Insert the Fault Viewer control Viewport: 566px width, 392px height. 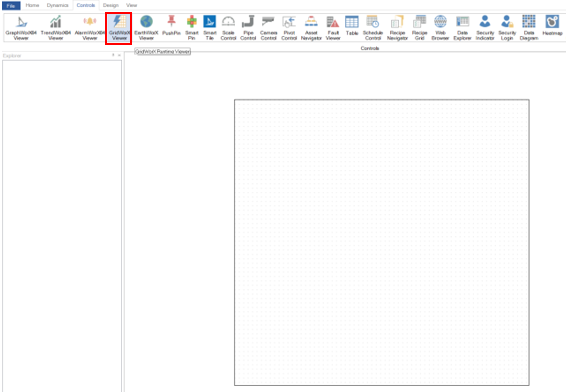[333, 28]
